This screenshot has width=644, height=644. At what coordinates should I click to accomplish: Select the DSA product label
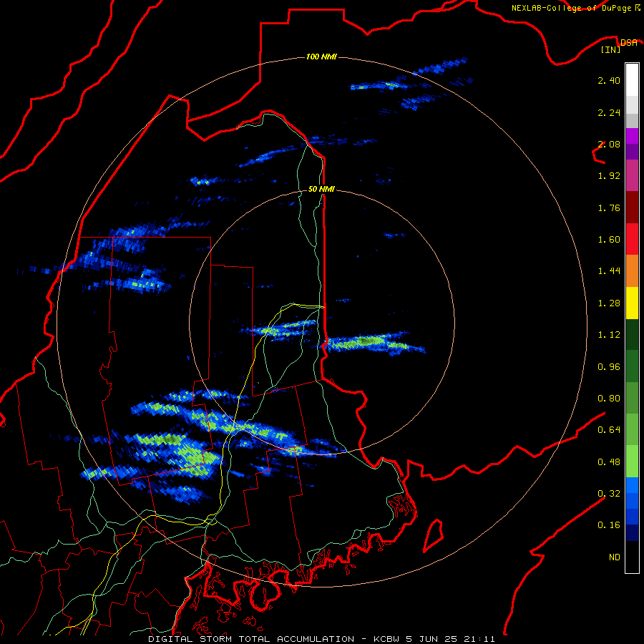pos(628,42)
